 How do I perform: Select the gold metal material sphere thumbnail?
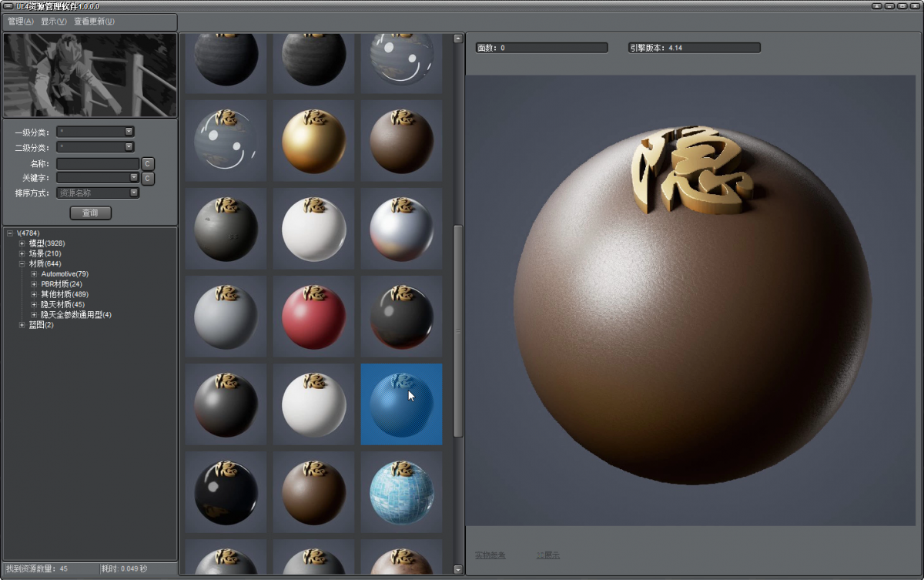pyautogui.click(x=313, y=141)
